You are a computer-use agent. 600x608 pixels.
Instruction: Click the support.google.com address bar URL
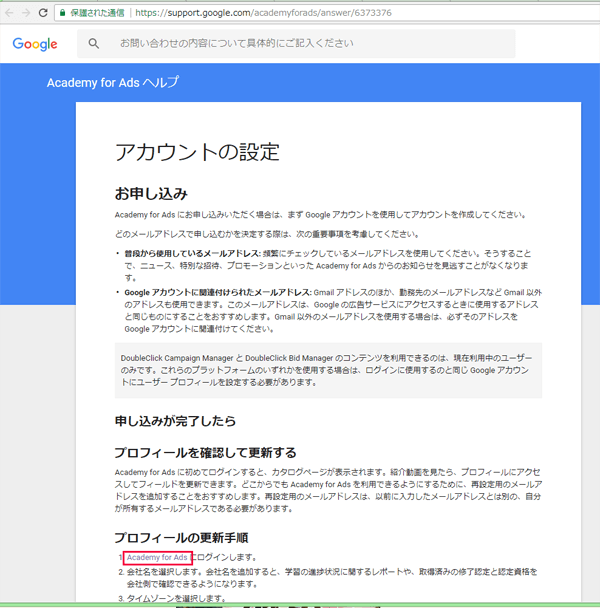pyautogui.click(x=263, y=13)
